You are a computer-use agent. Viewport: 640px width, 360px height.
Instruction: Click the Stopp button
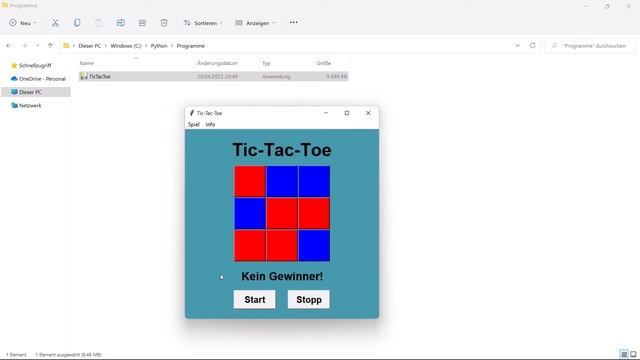point(309,300)
